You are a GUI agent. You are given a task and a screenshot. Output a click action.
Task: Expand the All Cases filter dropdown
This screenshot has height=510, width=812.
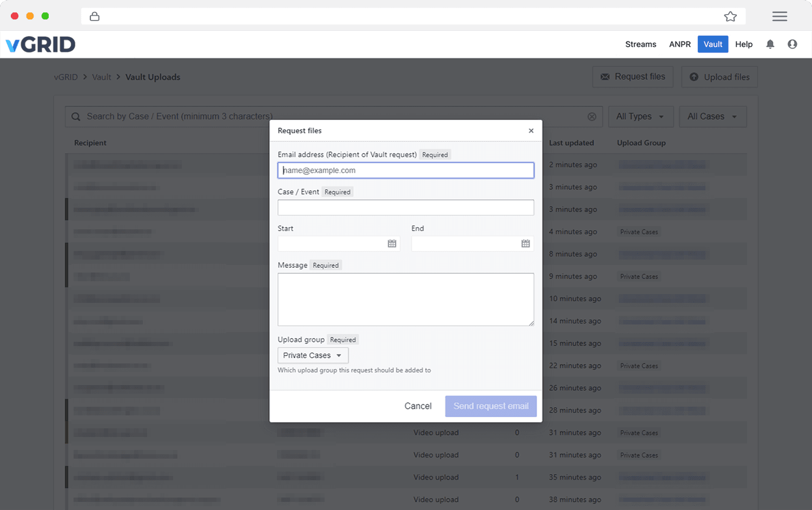(x=712, y=117)
